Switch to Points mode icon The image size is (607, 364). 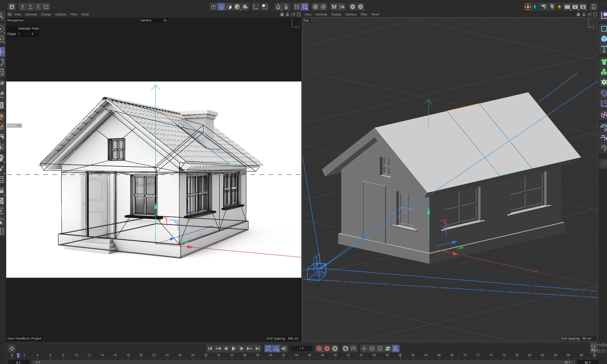click(x=213, y=7)
